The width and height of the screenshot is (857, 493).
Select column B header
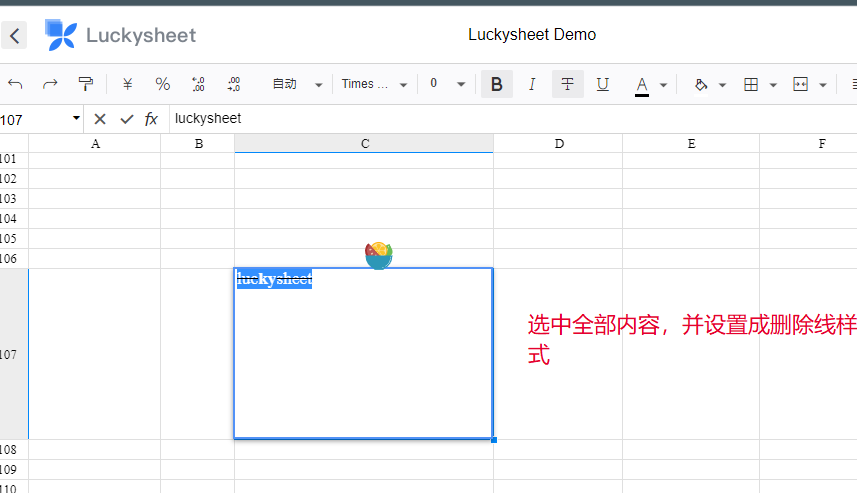click(x=198, y=144)
